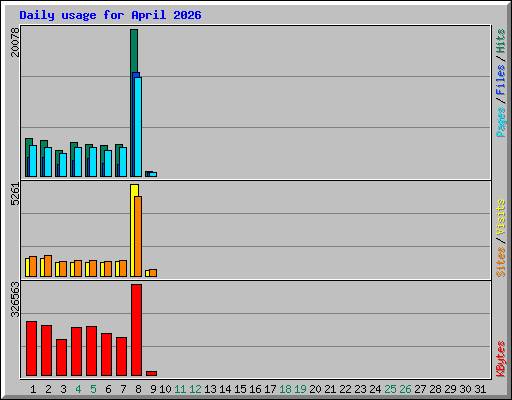The image size is (512, 400).
Task: Select the orange Sites bar for day 6
Action: (x=108, y=269)
